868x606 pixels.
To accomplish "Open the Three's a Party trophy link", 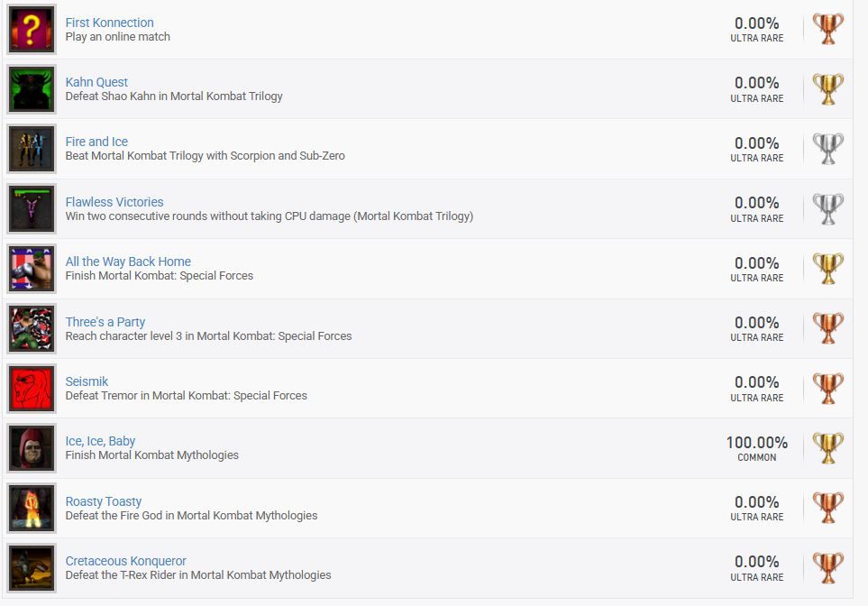I will pos(105,322).
